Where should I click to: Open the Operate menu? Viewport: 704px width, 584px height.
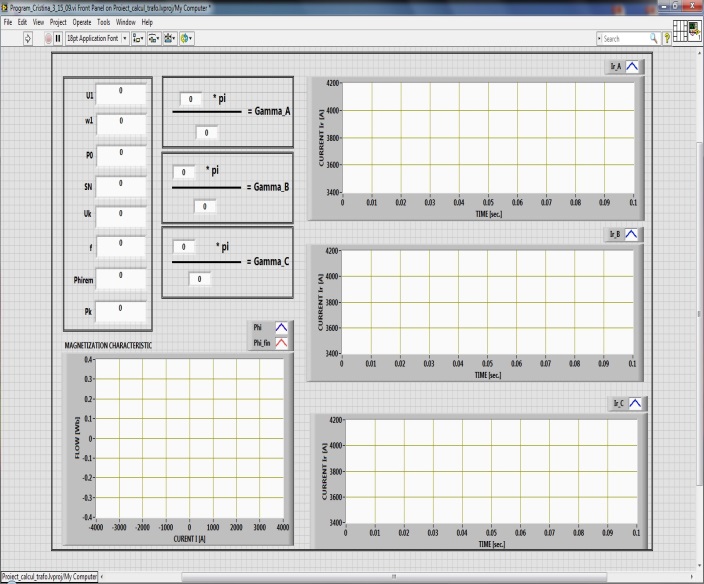click(82, 21)
